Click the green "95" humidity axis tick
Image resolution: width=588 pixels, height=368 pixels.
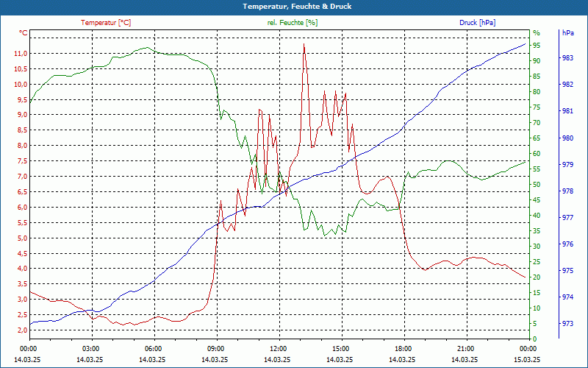pyautogui.click(x=537, y=46)
